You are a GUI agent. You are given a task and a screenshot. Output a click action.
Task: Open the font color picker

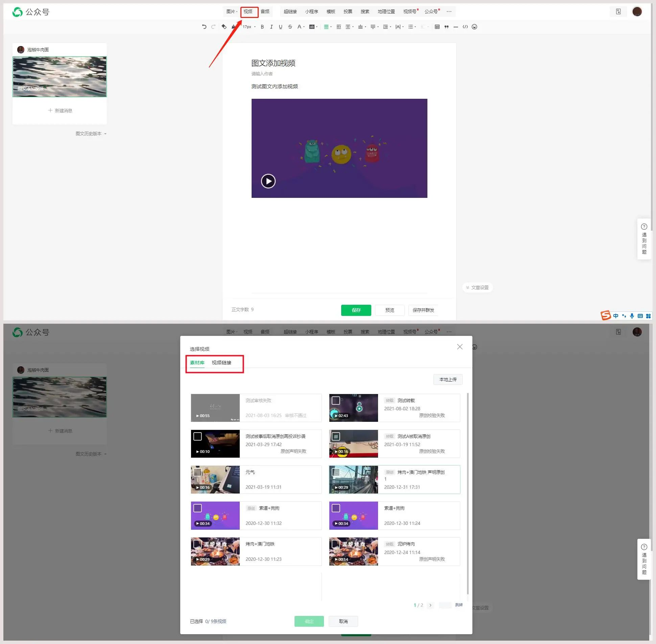point(299,27)
